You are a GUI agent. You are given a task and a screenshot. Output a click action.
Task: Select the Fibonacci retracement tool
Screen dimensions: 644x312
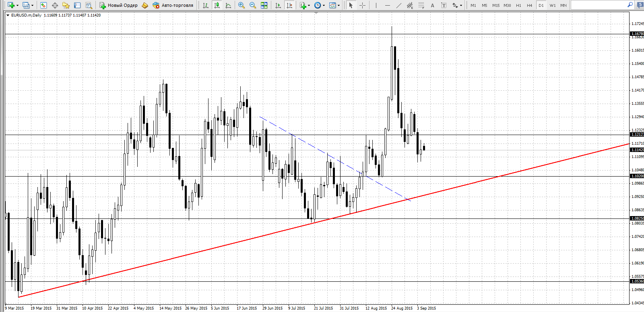421,5
